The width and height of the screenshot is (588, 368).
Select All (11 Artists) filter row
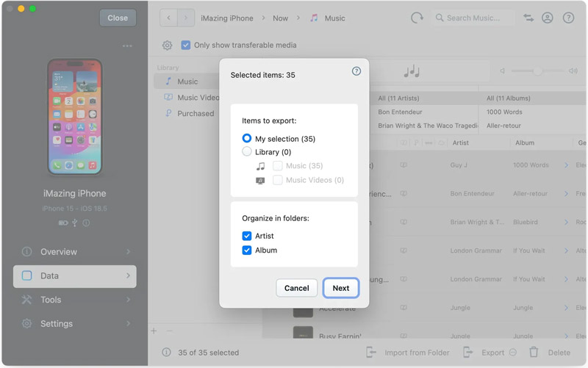(x=424, y=98)
